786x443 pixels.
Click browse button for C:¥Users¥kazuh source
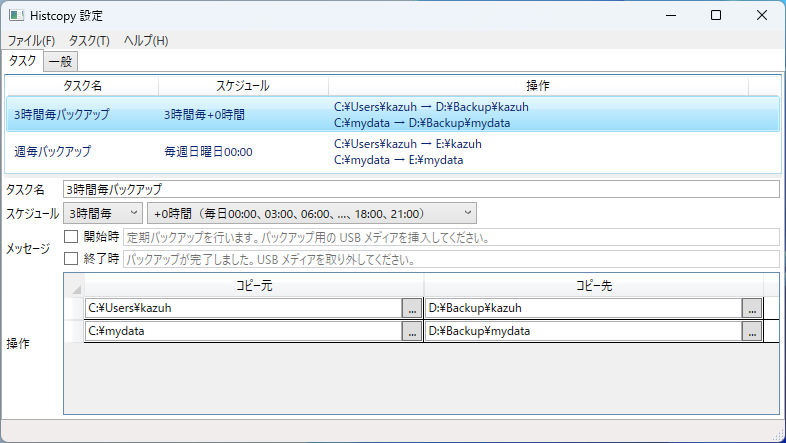411,309
